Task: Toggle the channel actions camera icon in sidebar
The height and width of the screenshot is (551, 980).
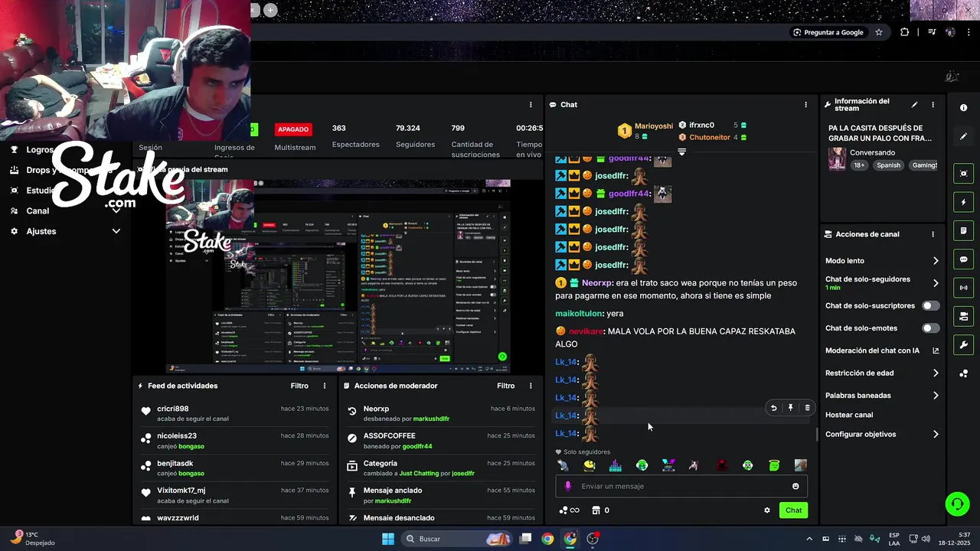Action: point(964,316)
